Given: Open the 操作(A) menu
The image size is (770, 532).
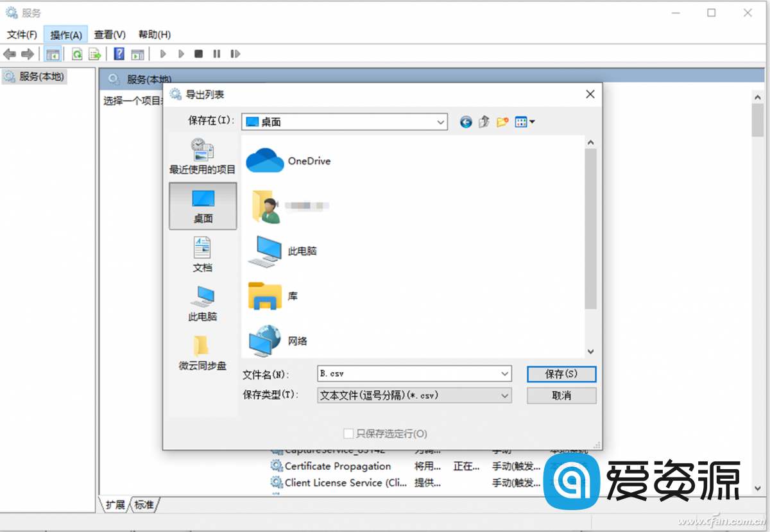Looking at the screenshot, I should click(x=65, y=35).
